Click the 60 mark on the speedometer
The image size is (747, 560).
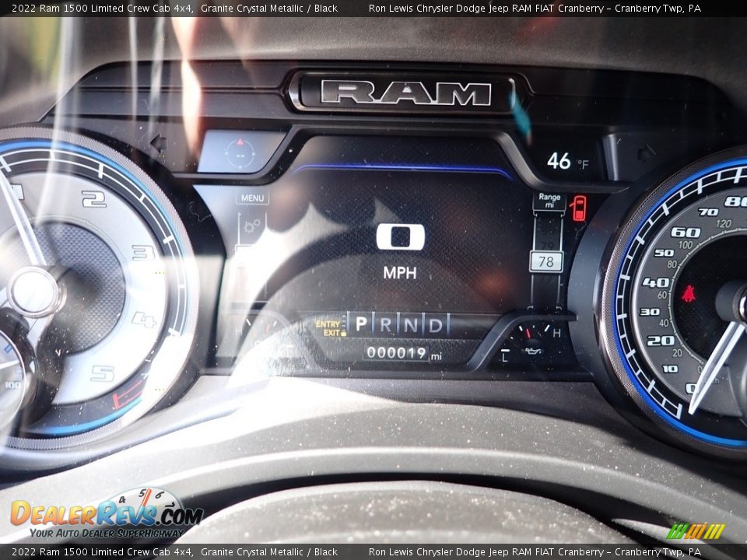coord(686,233)
